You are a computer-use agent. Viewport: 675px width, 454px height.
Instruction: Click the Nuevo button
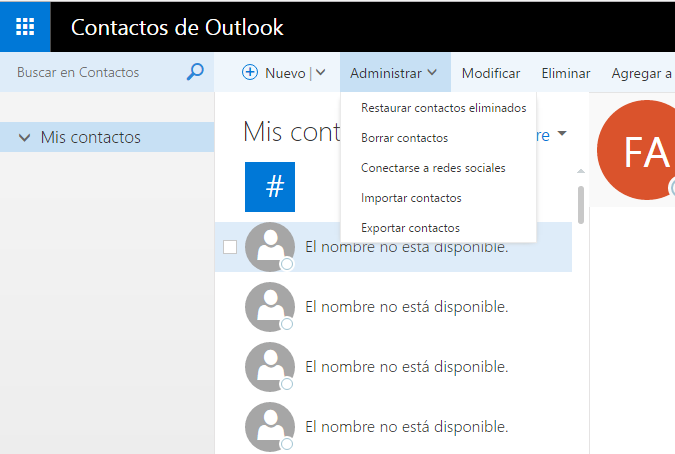click(273, 73)
